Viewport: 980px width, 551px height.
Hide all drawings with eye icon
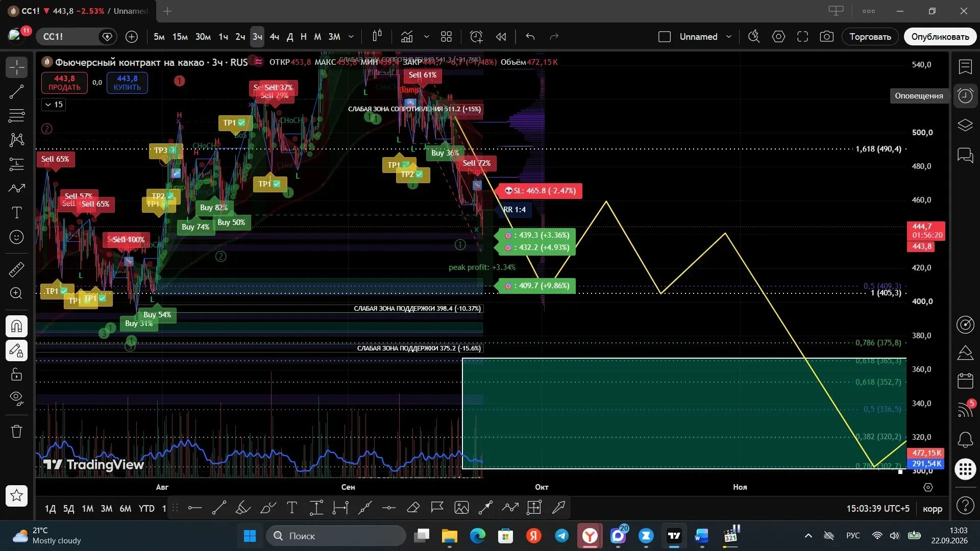[17, 398]
